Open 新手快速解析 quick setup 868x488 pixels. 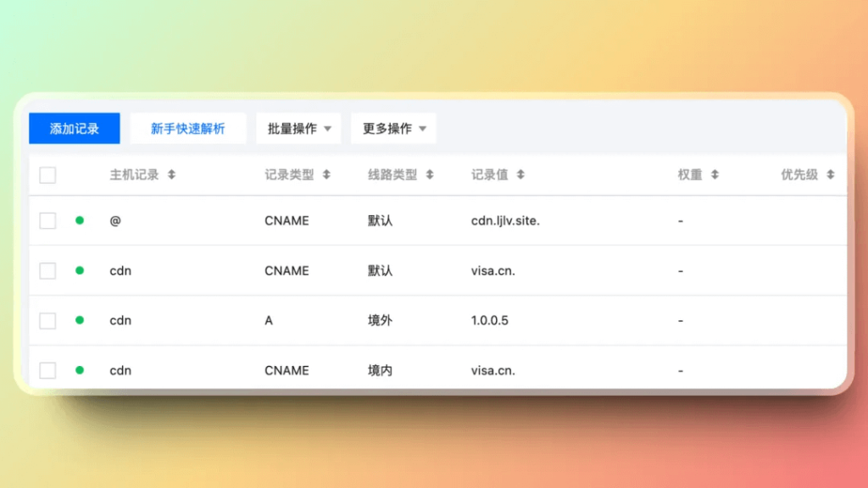(187, 129)
